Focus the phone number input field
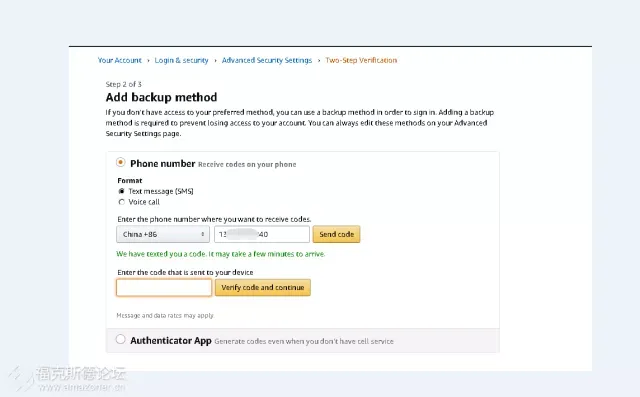The height and width of the screenshot is (397, 640). pyautogui.click(x=262, y=234)
